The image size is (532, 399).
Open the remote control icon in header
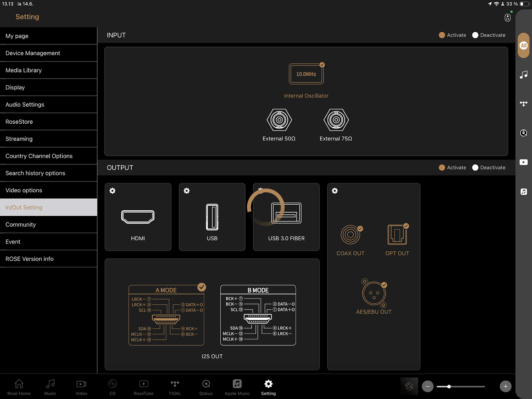coord(508,18)
